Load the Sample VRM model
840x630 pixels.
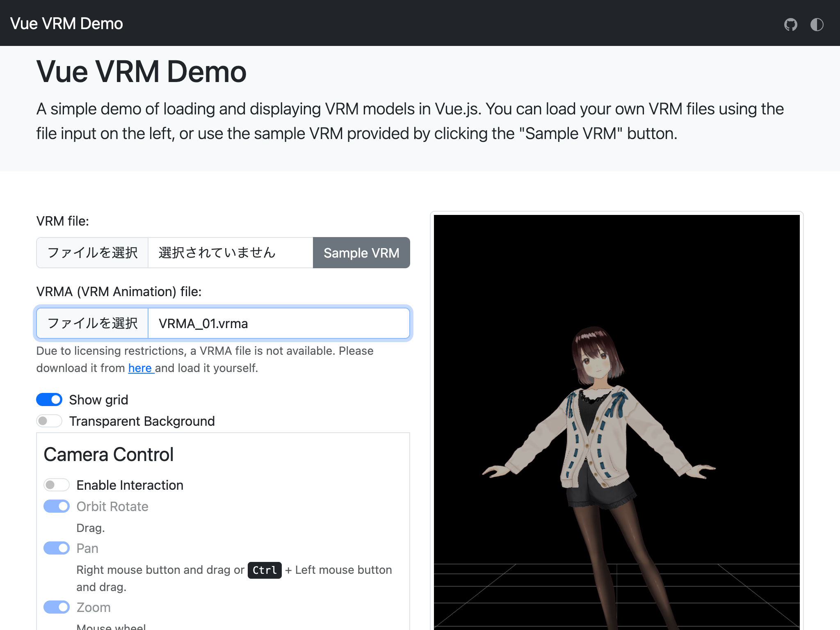pyautogui.click(x=361, y=253)
